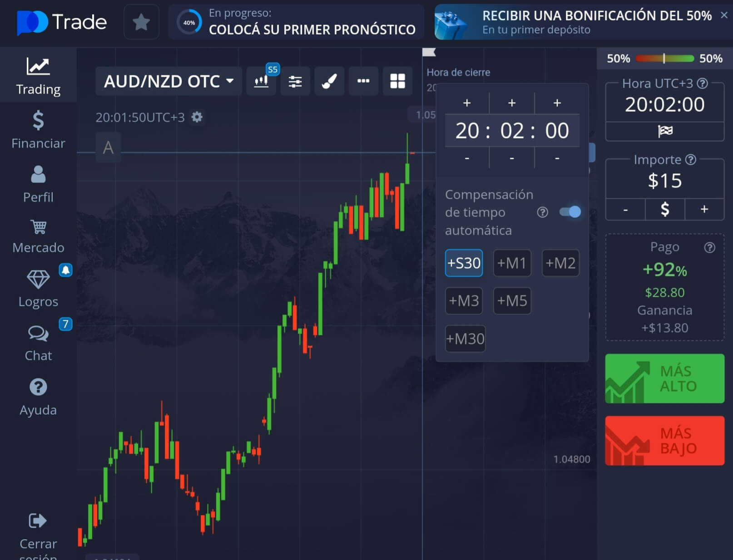Open the chart layout grid selector
733x560 pixels.
pyautogui.click(x=397, y=81)
